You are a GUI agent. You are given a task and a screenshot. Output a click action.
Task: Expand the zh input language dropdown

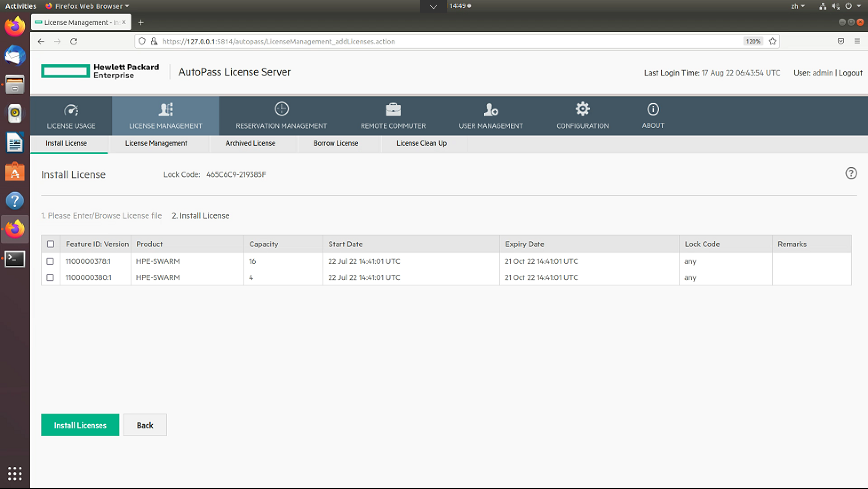(798, 6)
